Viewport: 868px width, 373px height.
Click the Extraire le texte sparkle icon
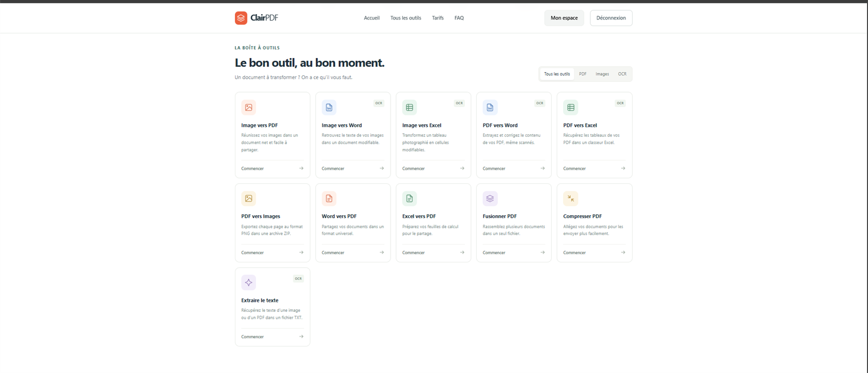tap(248, 282)
